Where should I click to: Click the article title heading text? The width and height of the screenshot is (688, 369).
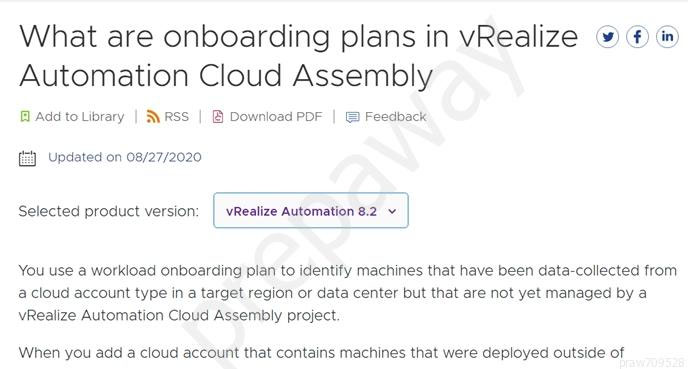(298, 56)
